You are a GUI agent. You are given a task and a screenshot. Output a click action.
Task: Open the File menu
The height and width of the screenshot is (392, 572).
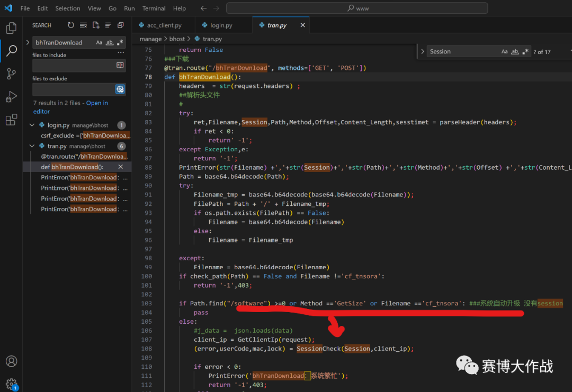[x=25, y=8]
